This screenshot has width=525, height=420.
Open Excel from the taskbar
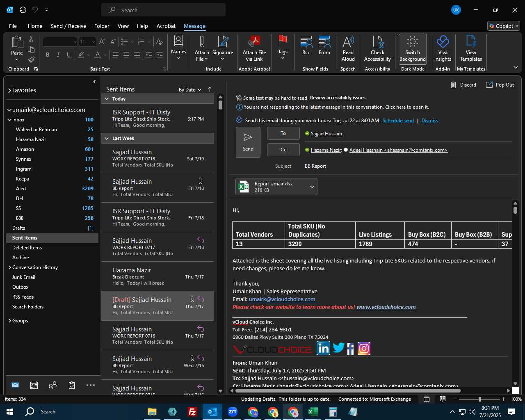click(x=313, y=412)
